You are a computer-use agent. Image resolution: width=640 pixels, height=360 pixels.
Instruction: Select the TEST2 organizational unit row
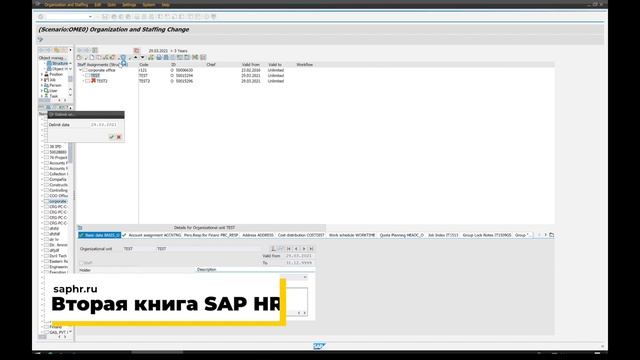[x=102, y=81]
